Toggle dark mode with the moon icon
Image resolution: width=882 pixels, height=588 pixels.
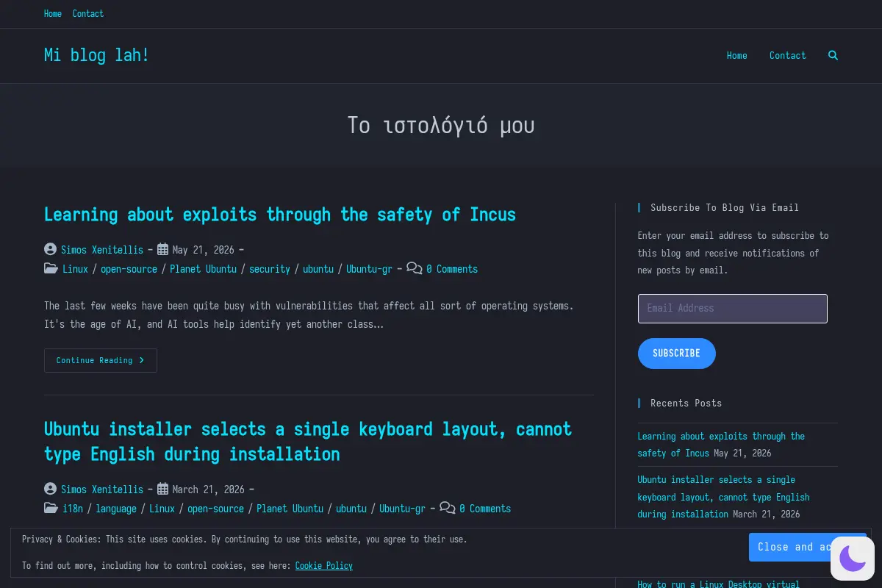853,558
